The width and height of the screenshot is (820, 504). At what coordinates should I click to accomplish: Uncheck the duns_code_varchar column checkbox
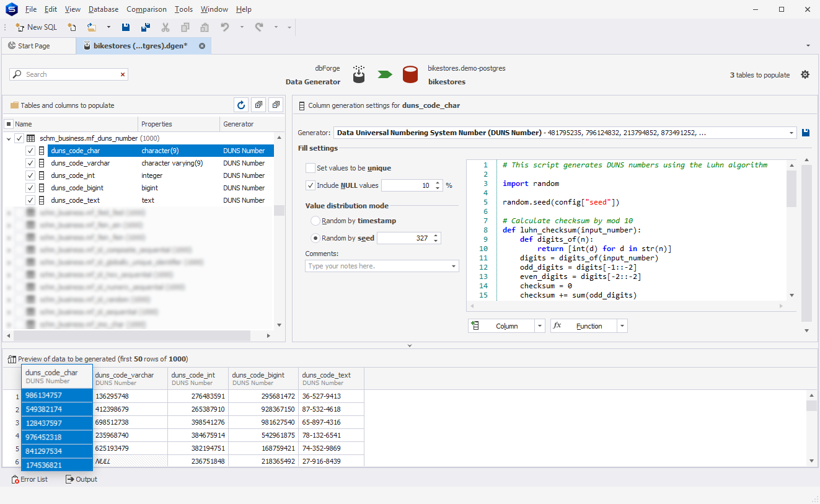[30, 163]
